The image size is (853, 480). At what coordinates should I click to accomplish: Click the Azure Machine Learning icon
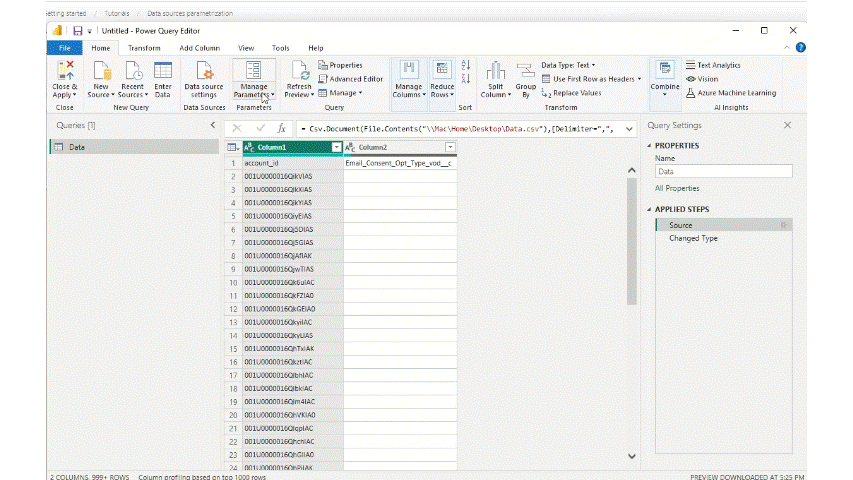[730, 93]
